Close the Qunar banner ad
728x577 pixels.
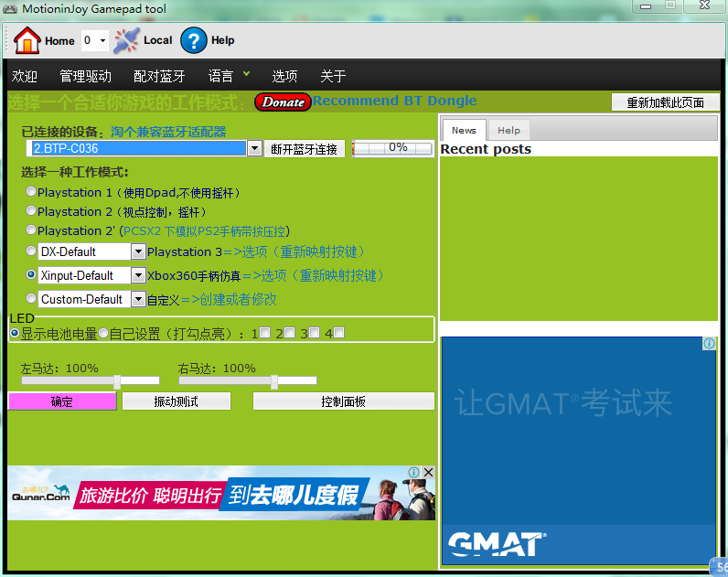click(428, 473)
